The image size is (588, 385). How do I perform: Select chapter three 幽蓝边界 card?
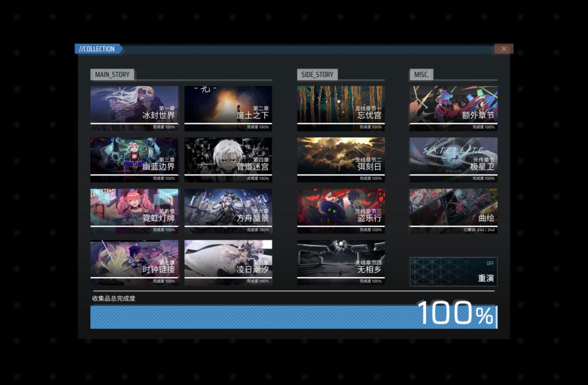[134, 160]
